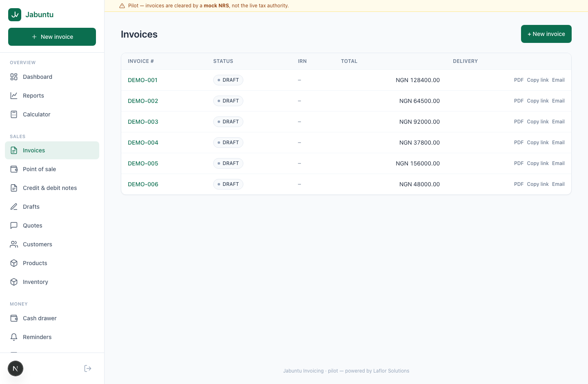588x384 pixels.
Task: Click total NGN 92000.00
Action: point(419,122)
